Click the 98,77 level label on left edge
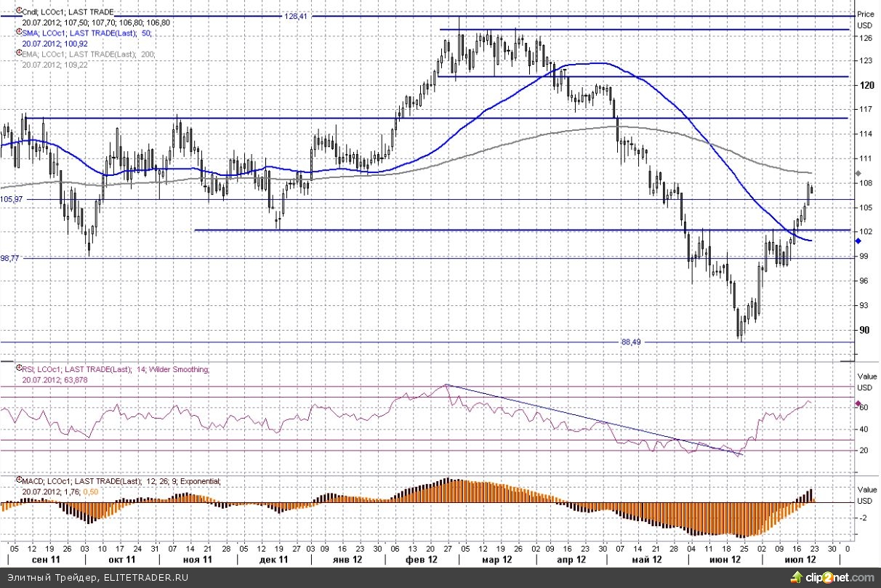Screen dimensions: 881x588 [10, 258]
